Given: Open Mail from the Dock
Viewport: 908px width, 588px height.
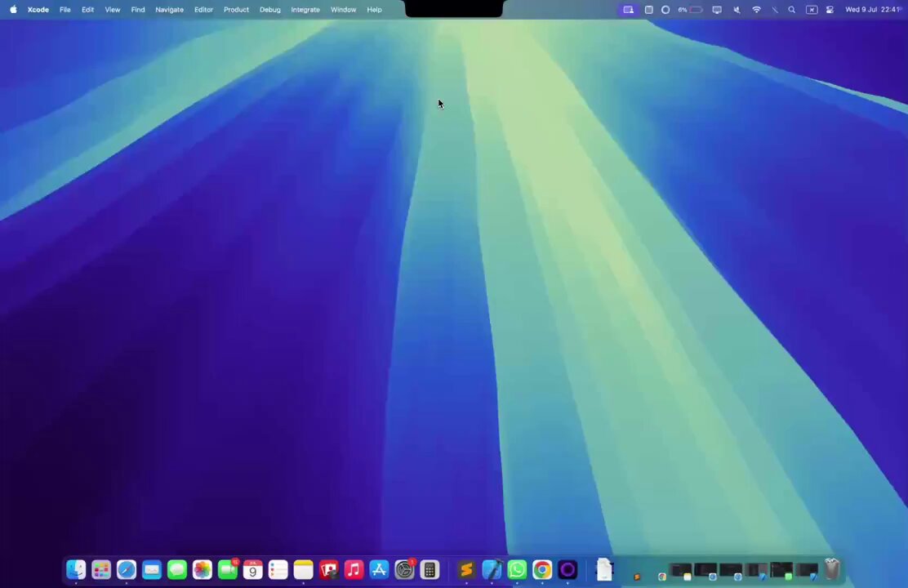Looking at the screenshot, I should (152, 569).
